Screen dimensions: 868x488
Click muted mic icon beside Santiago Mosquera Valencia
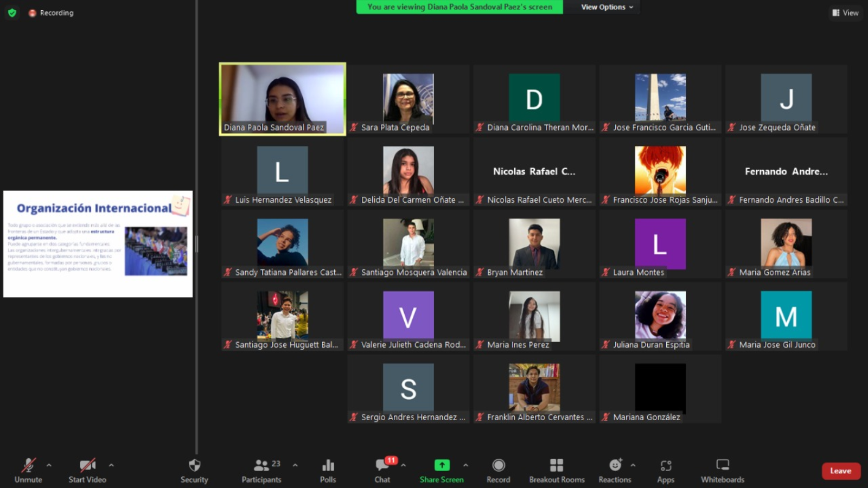tap(354, 272)
